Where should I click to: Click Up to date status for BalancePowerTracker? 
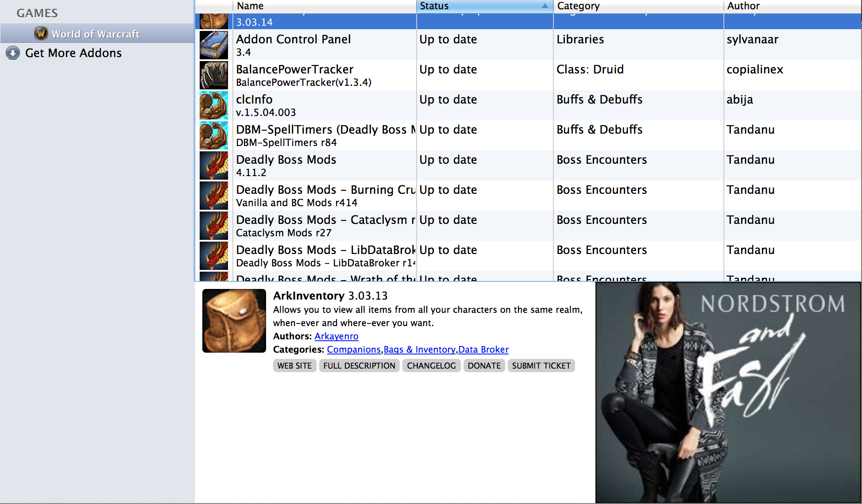coord(448,69)
